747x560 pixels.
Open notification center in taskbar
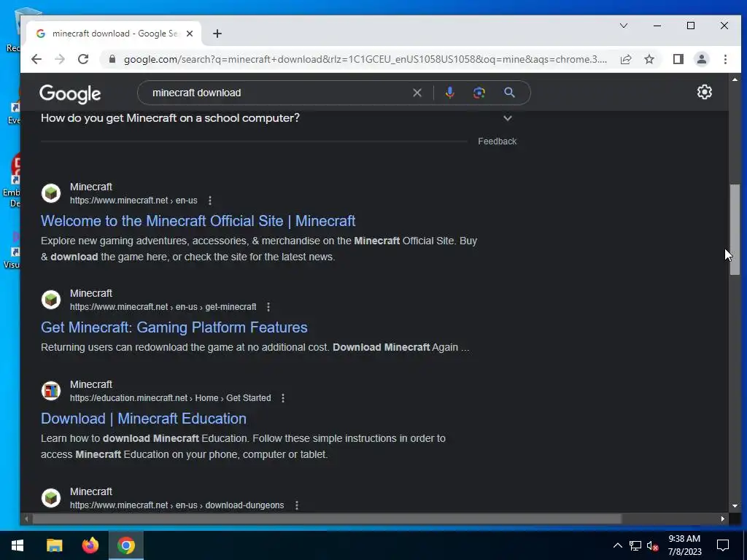pyautogui.click(x=723, y=545)
